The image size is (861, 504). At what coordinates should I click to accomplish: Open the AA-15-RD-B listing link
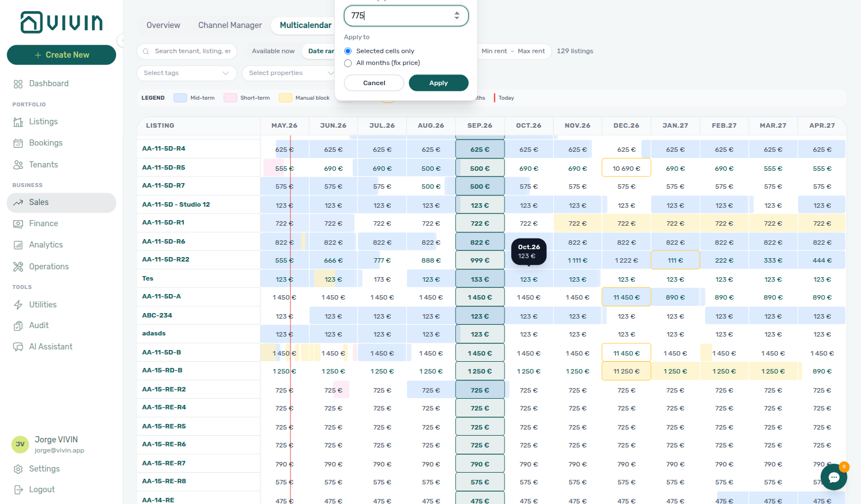162,371
